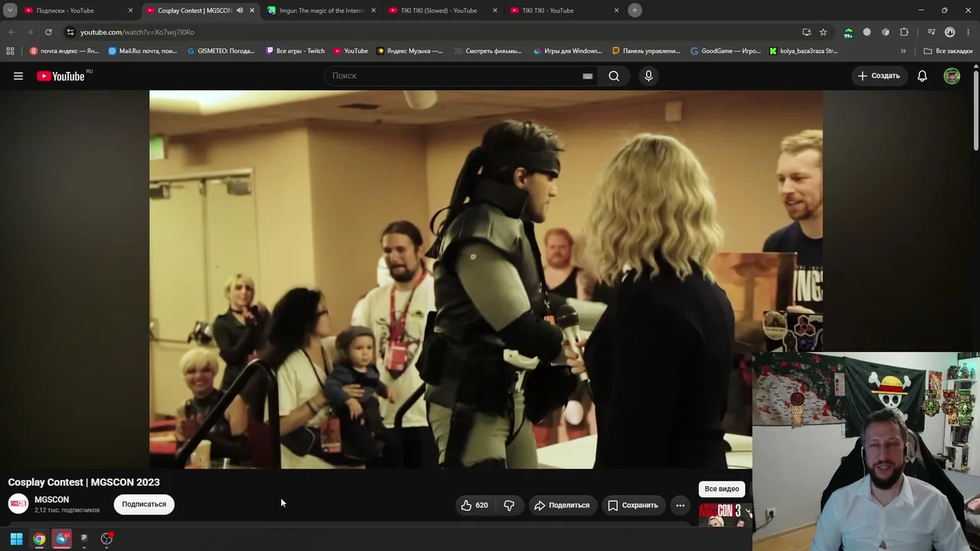
Task: Open the Панель управления bookmark
Action: [646, 51]
